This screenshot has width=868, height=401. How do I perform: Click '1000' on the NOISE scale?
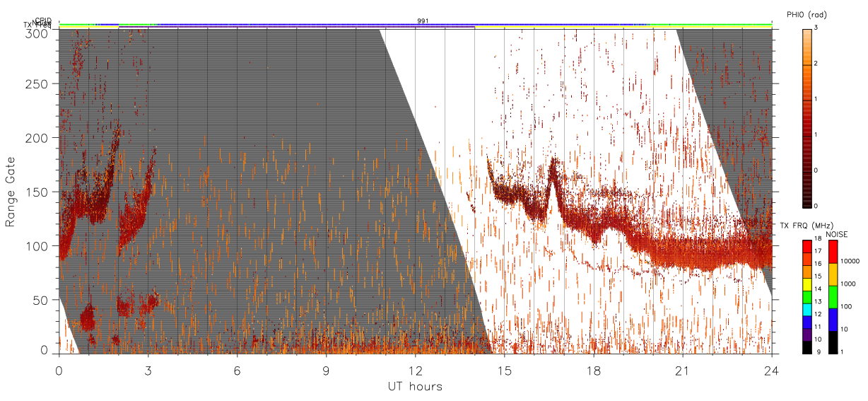[x=849, y=283]
